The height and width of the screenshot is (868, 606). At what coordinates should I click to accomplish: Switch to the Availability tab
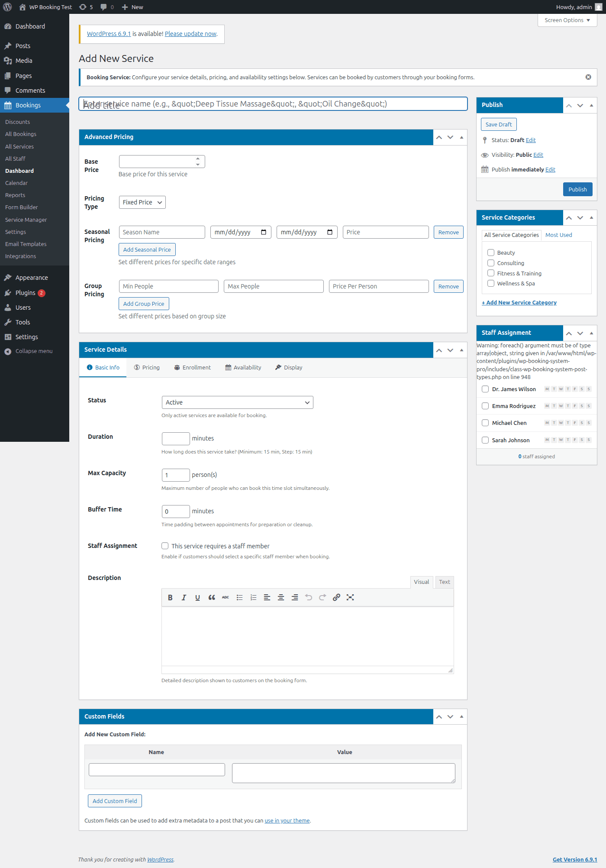coord(243,367)
